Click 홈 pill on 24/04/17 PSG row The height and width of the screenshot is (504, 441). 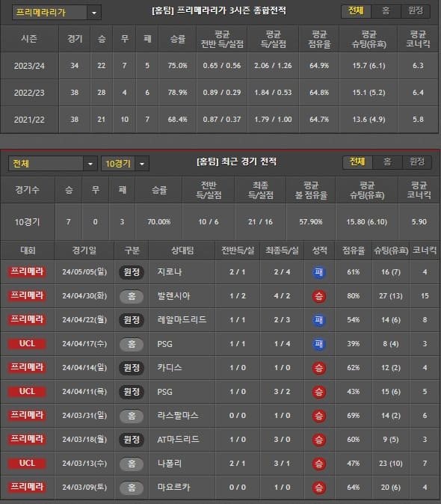pos(132,344)
